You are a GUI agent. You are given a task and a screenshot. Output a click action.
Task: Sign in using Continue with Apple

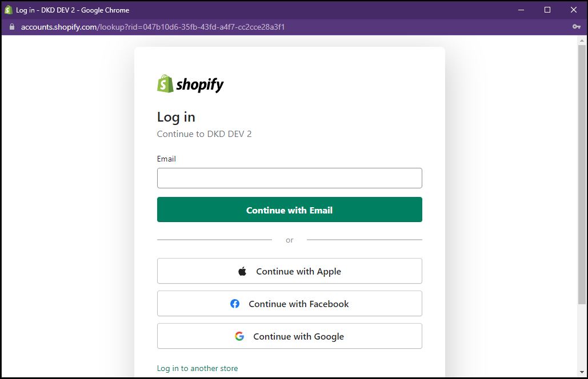[x=290, y=271]
